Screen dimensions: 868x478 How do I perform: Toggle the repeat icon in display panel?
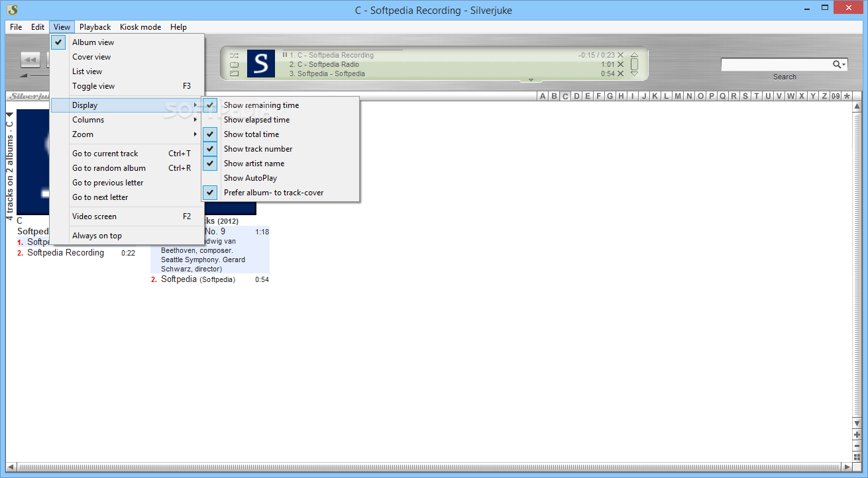[234, 65]
